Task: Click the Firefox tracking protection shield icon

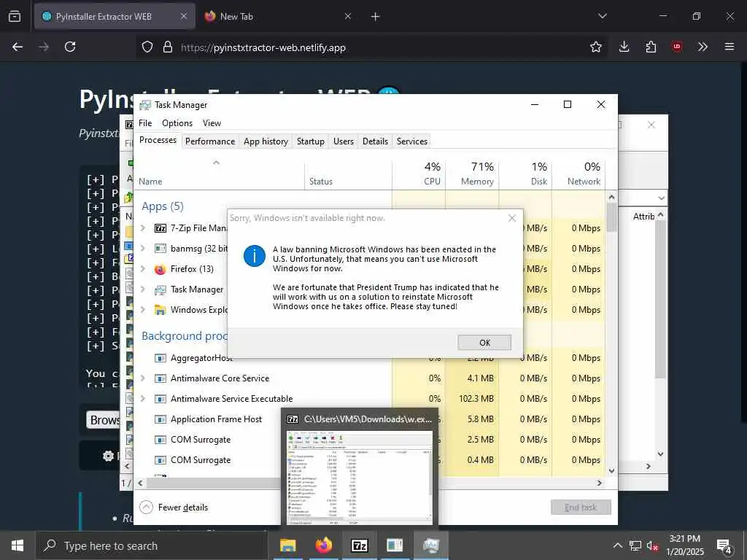Action: coord(147,47)
